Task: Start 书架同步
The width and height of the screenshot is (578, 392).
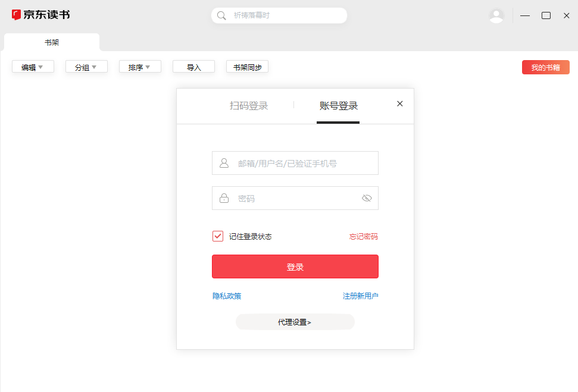Action: pyautogui.click(x=247, y=66)
